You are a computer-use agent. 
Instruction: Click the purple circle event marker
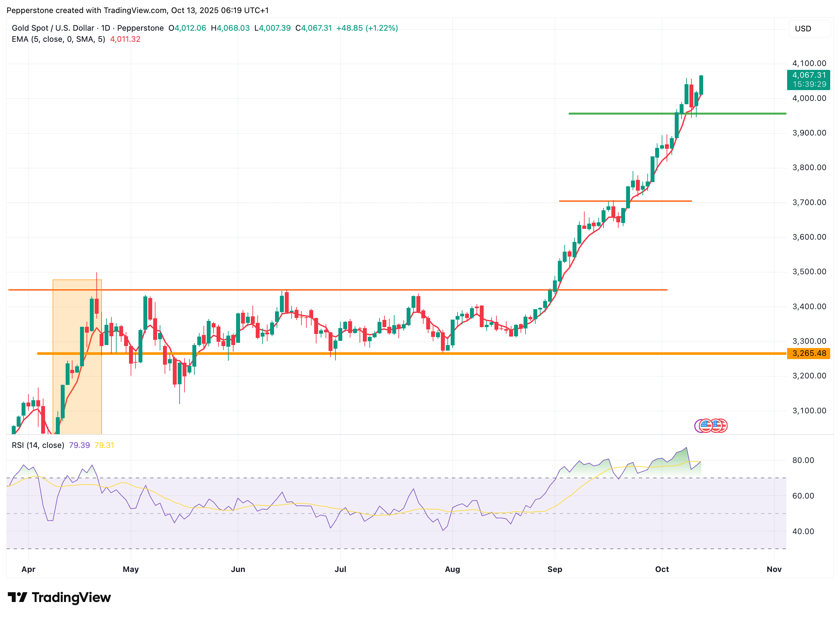coord(697,426)
